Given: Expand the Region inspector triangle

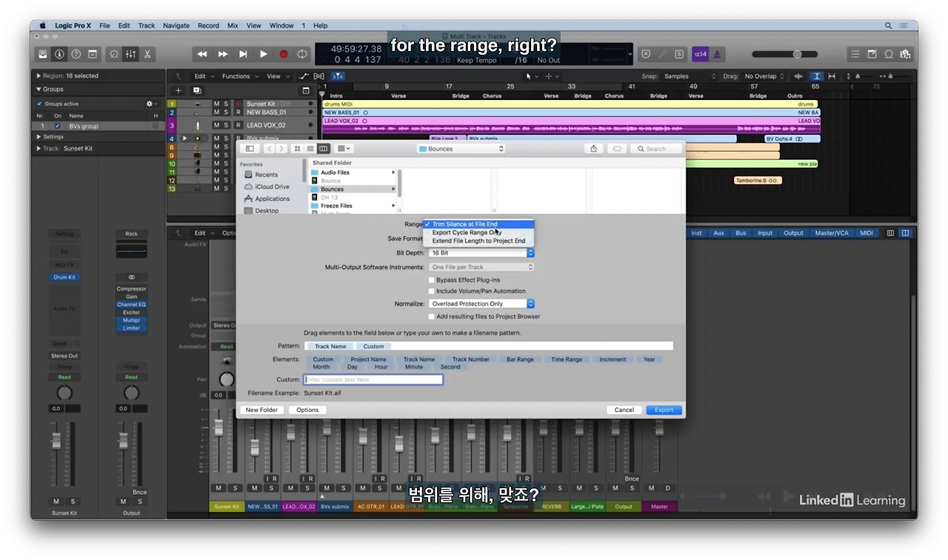Looking at the screenshot, I should 39,76.
